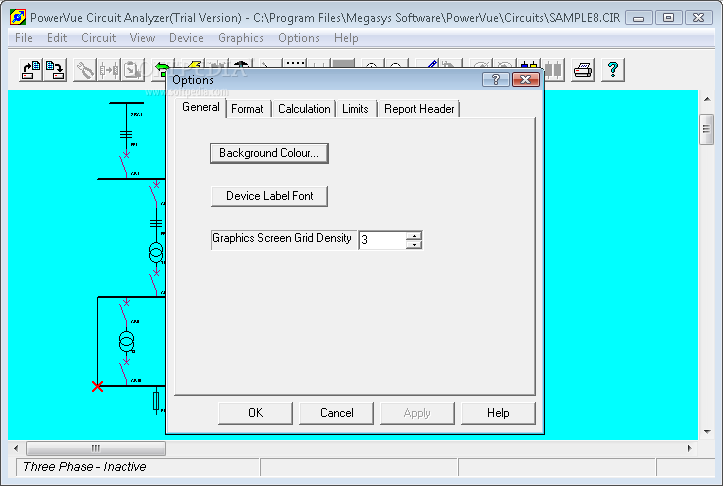723x486 pixels.
Task: Click the 'Graphics Screen Grid Density' label
Action: [282, 238]
